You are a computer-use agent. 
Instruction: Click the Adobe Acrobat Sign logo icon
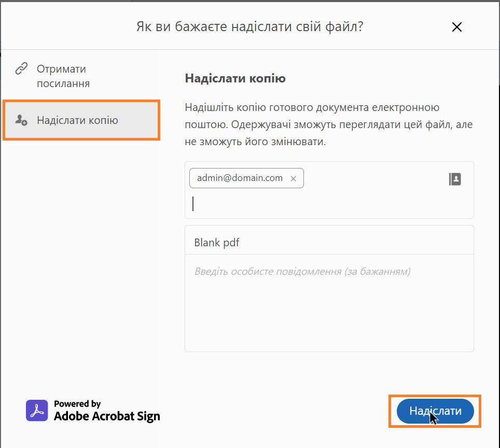(x=37, y=410)
